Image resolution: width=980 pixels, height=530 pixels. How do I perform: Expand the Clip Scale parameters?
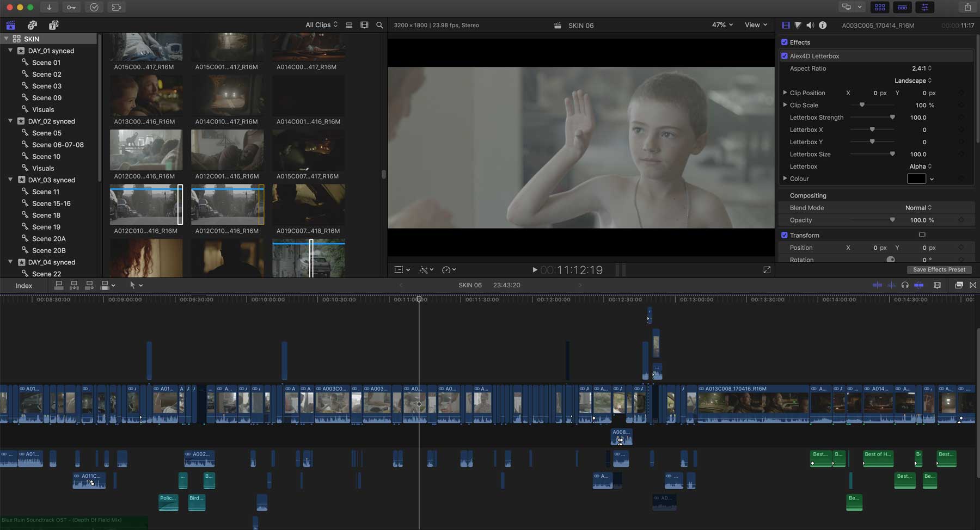785,104
